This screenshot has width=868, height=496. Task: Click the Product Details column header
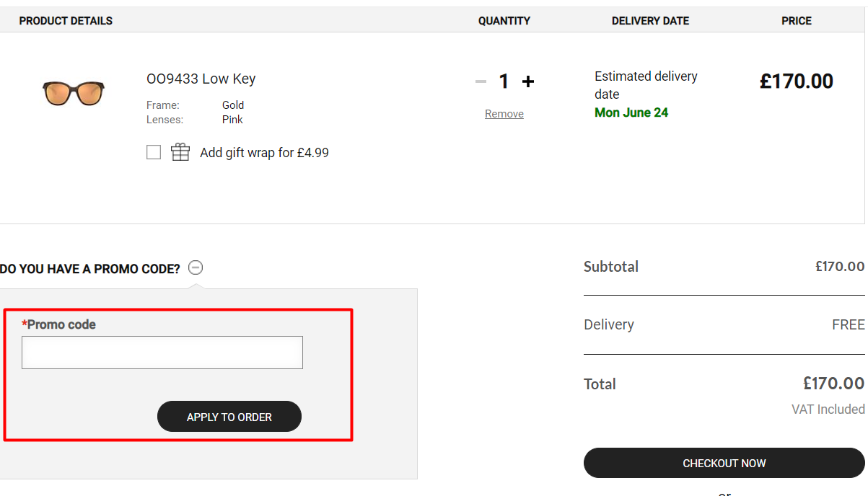point(66,21)
